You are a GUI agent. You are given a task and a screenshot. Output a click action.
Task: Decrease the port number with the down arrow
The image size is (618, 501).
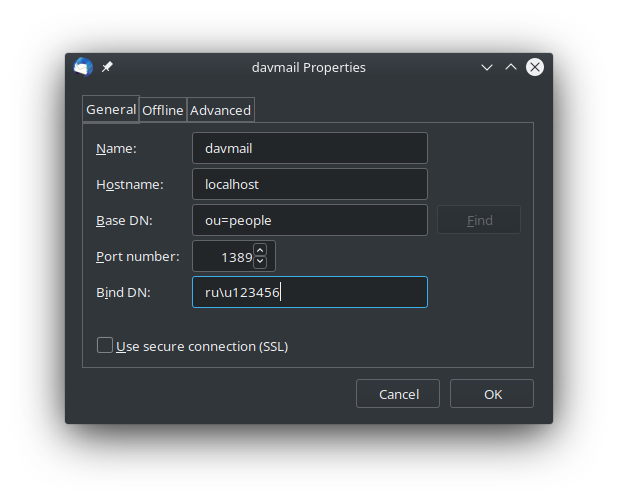coord(260,262)
